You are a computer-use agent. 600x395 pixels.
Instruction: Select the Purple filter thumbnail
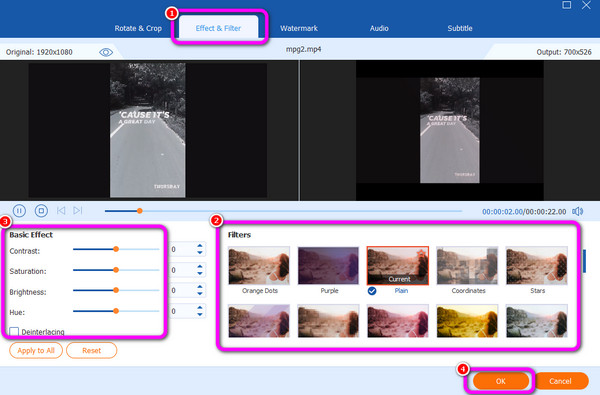click(329, 265)
